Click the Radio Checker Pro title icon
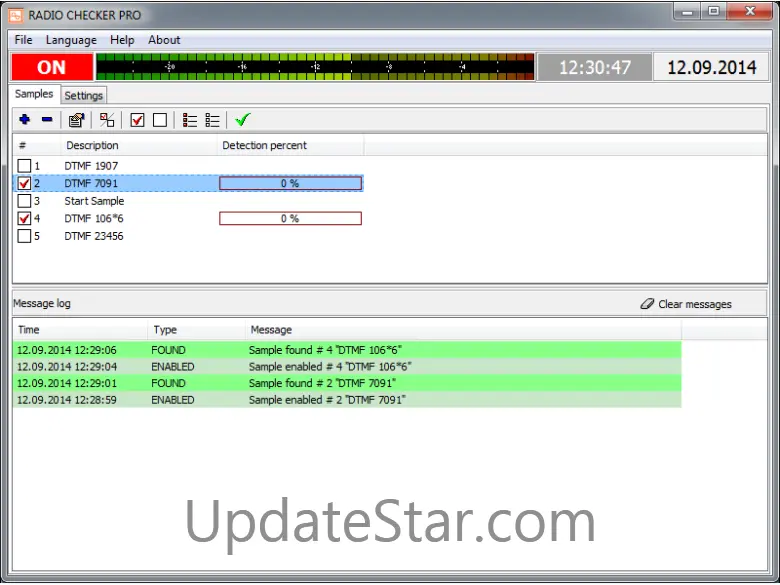 click(15, 15)
